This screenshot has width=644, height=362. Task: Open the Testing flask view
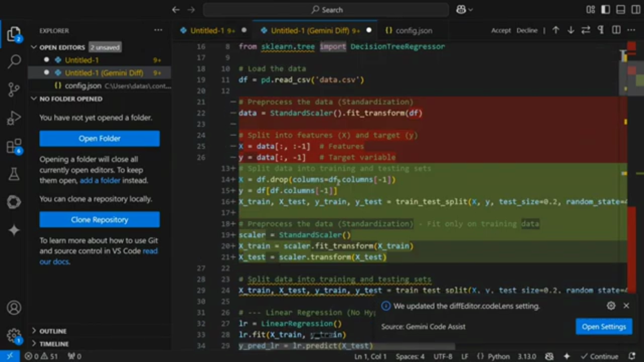tap(14, 174)
